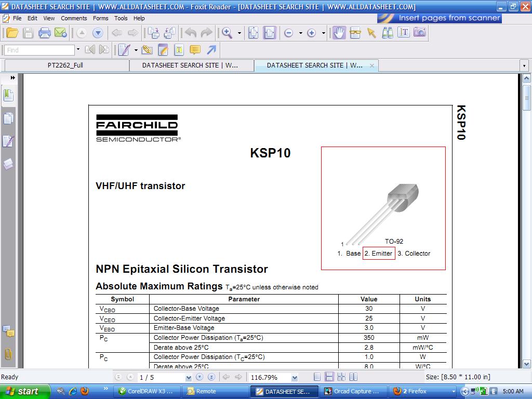
Task: Open the 116.79% zoom level dropdown
Action: (295, 377)
